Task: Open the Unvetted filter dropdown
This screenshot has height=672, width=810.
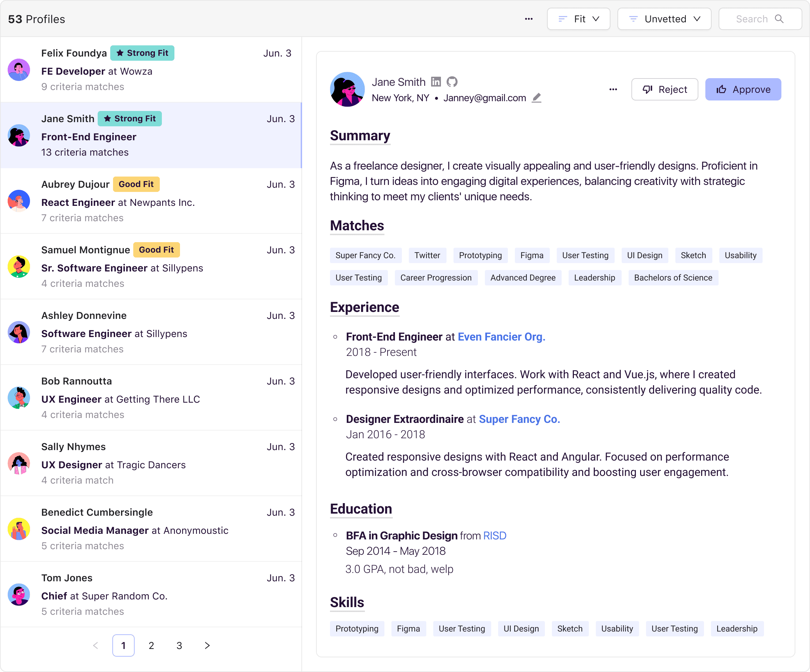Action: coord(664,18)
